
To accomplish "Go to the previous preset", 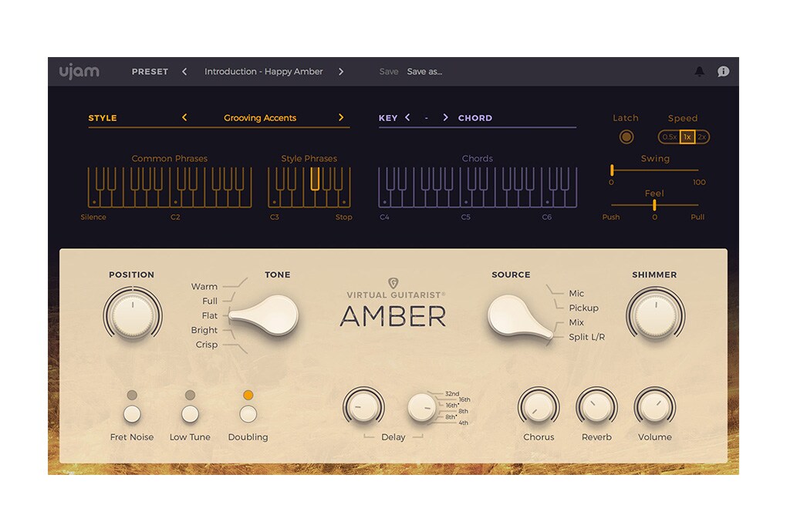I will point(184,72).
